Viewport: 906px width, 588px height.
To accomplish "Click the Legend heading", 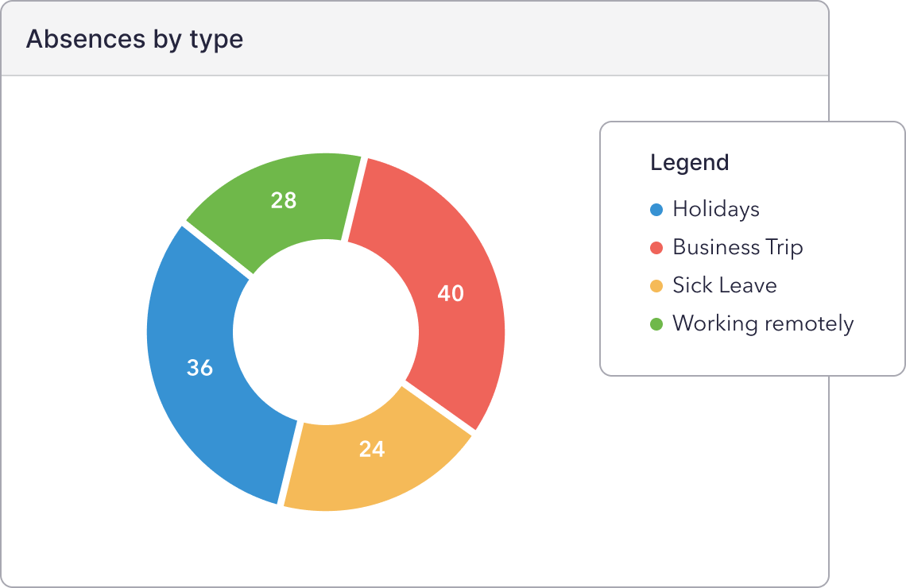I will tap(689, 163).
